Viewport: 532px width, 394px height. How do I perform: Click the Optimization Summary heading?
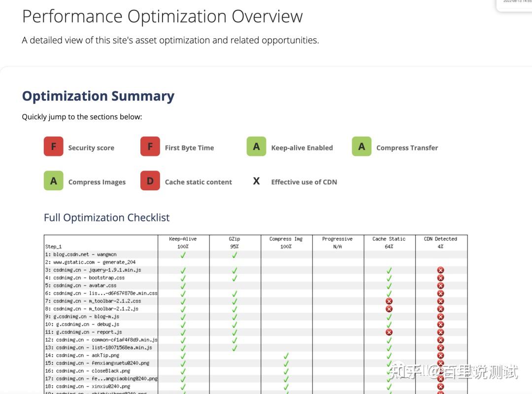98,96
